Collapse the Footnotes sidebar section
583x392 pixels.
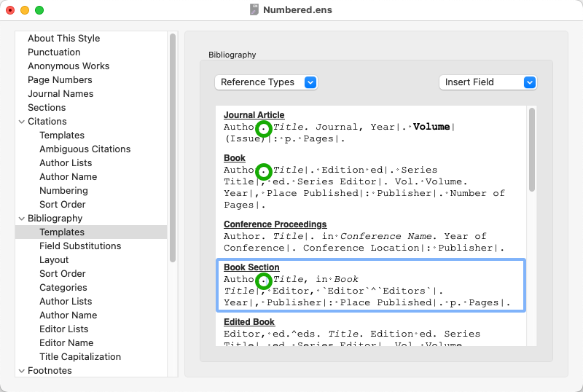tap(21, 371)
